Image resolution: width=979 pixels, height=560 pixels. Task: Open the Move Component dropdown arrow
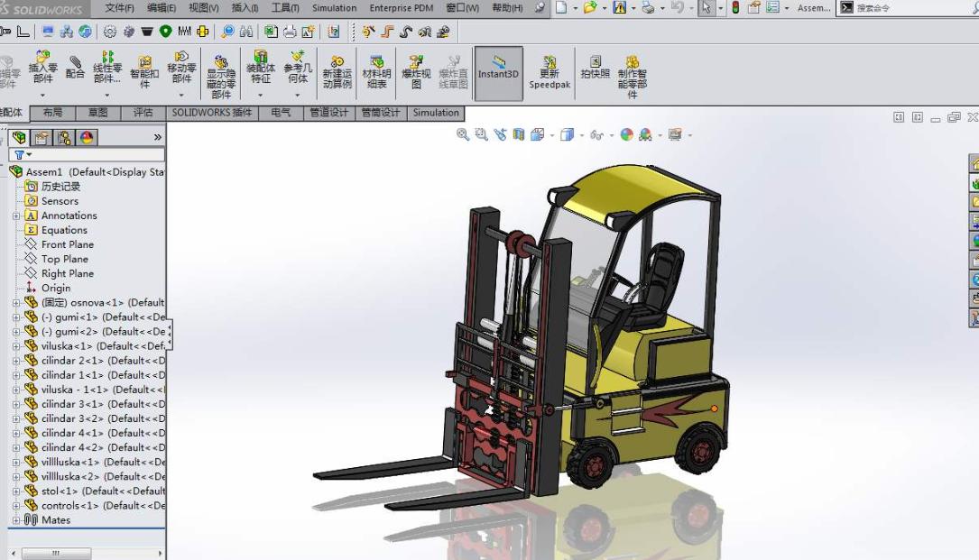pyautogui.click(x=181, y=95)
